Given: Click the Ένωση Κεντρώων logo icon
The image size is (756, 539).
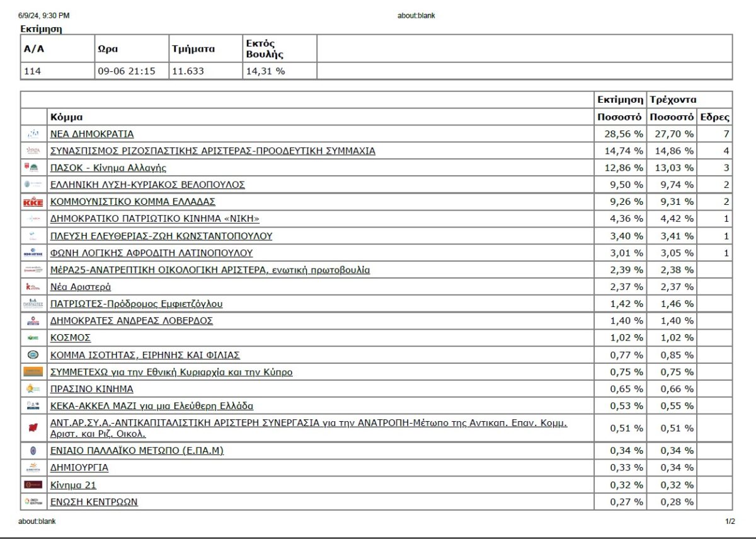Looking at the screenshot, I should [x=33, y=502].
